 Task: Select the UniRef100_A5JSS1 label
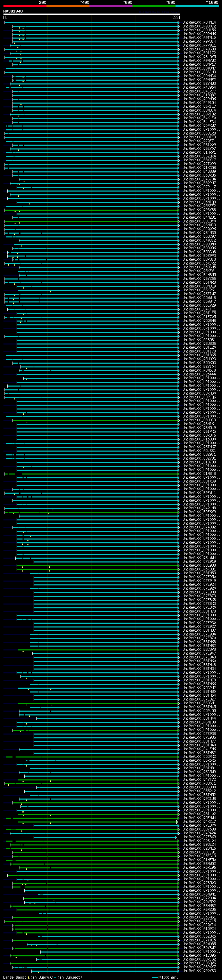(x=199, y=451)
